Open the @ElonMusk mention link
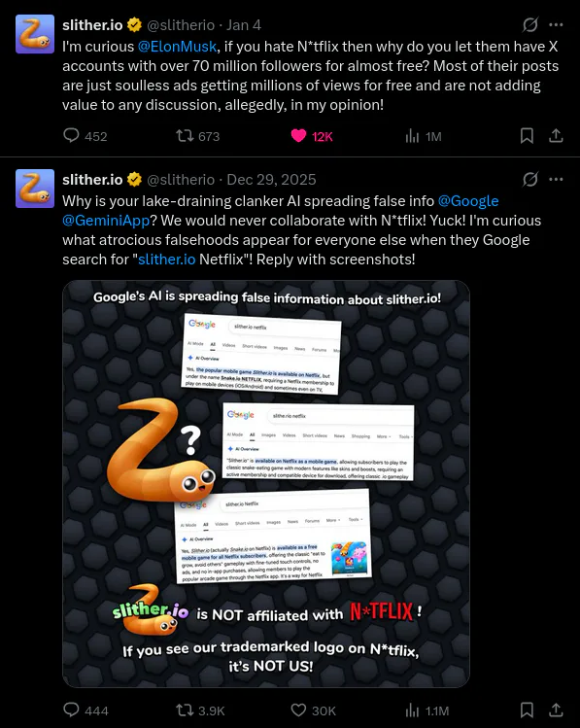580x728 pixels. 177,47
